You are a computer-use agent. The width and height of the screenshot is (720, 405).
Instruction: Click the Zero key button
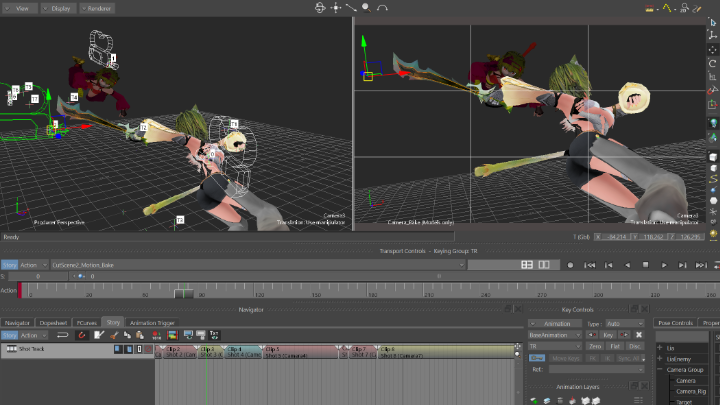595,346
